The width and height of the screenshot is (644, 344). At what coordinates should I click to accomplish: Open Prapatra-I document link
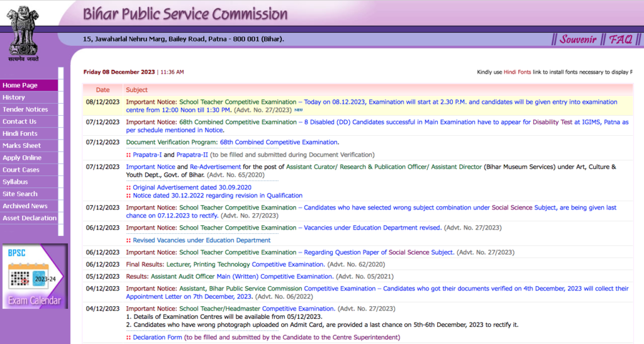click(147, 155)
